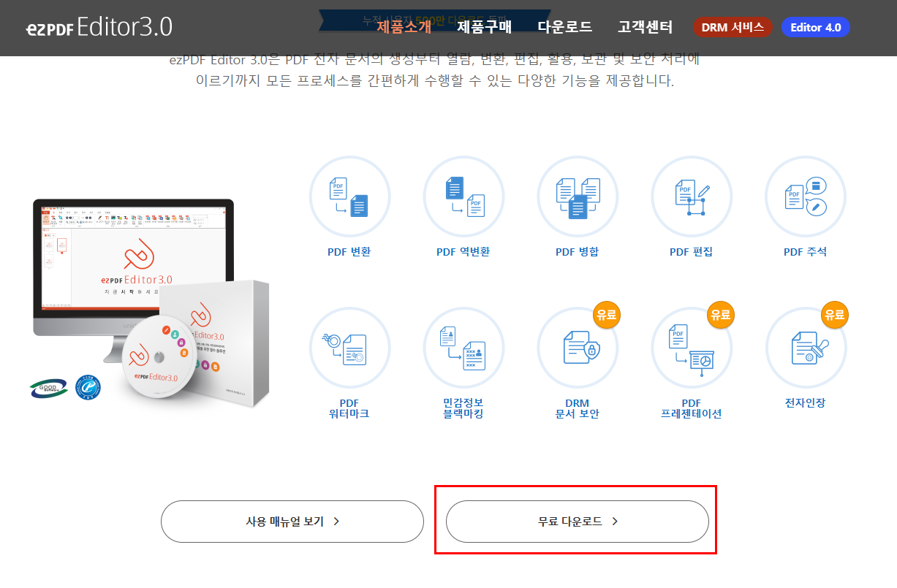
Task: Switch to Editor 4.0 page
Action: 816,28
